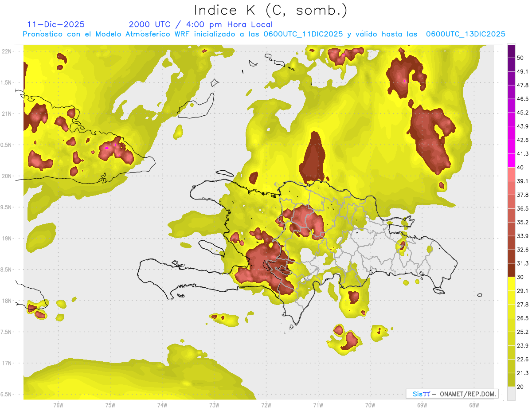532x411 pixels.
Task: Click the latitude label '17N'
Action: [7, 363]
